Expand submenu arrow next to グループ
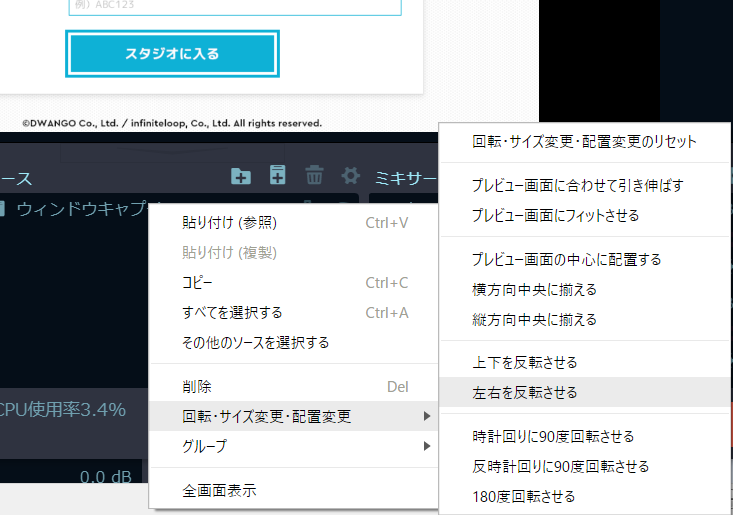Screen dimensions: 733x515 coord(426,446)
